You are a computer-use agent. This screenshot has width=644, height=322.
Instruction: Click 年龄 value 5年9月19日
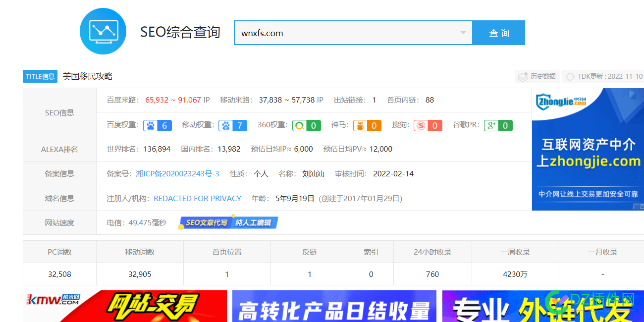click(295, 199)
